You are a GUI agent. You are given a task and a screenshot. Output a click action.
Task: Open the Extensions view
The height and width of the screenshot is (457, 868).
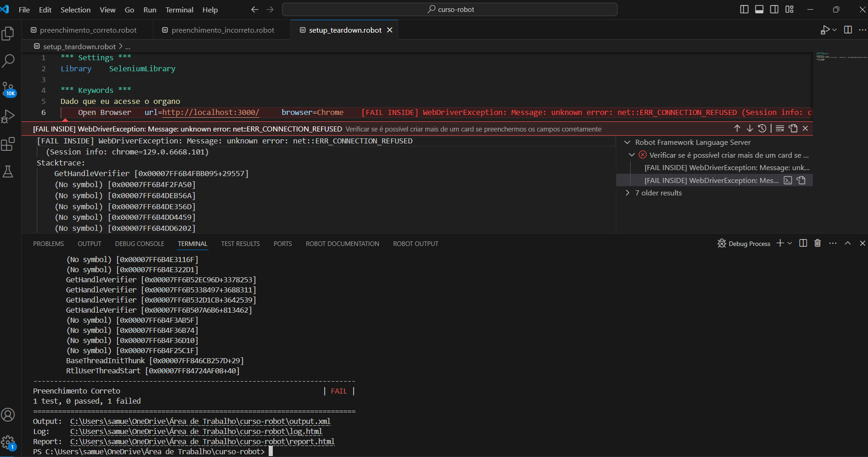[x=8, y=144]
